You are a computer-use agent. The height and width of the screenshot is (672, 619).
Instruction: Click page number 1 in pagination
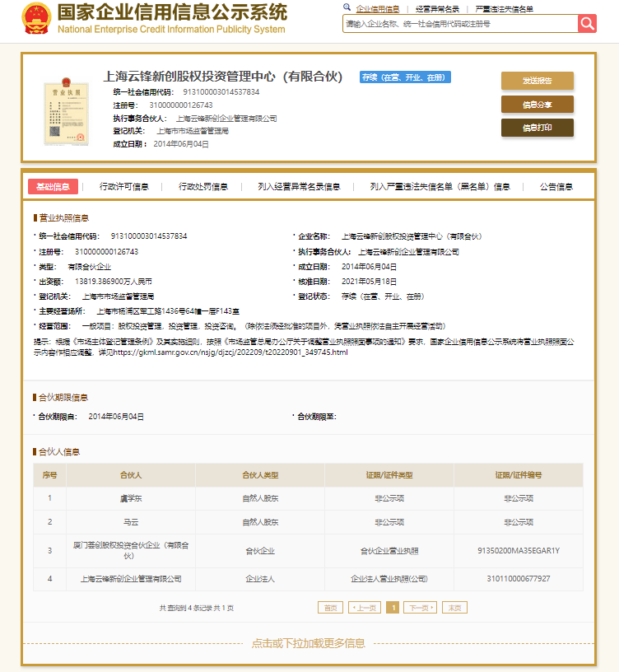[x=393, y=608]
